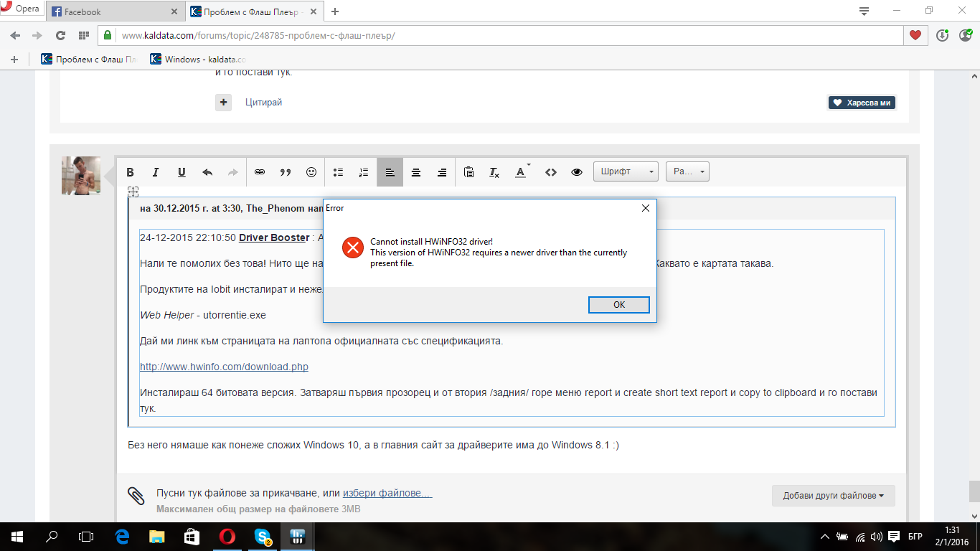The image size is (980, 551).
Task: Open the hwinfo.com download link
Action: (x=224, y=367)
